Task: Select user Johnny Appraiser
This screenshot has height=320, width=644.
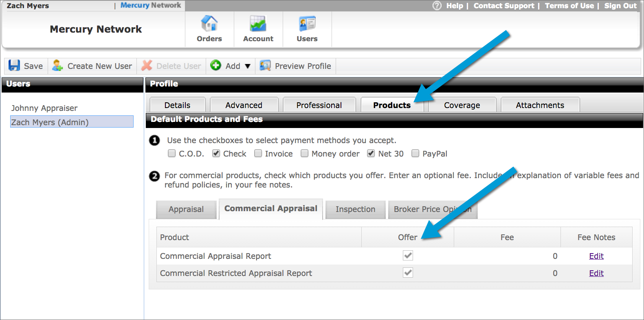Action: [44, 108]
